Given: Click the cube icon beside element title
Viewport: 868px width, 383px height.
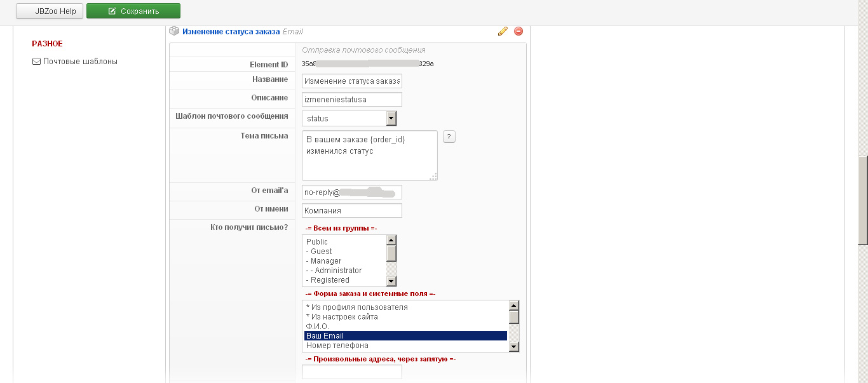Looking at the screenshot, I should tap(174, 30).
